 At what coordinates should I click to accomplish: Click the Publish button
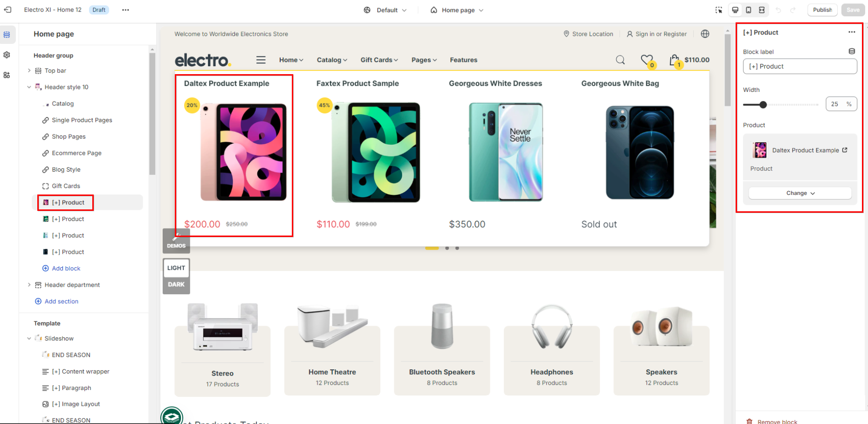coord(822,10)
